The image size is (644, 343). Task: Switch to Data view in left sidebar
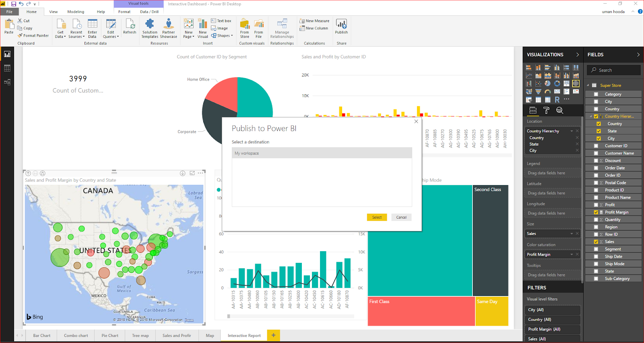7,68
